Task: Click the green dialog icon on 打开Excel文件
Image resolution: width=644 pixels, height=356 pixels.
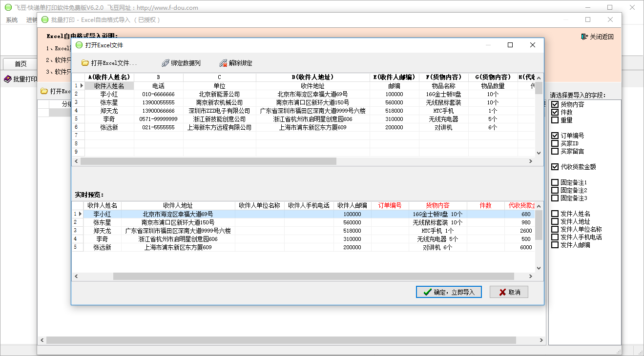Action: point(79,45)
